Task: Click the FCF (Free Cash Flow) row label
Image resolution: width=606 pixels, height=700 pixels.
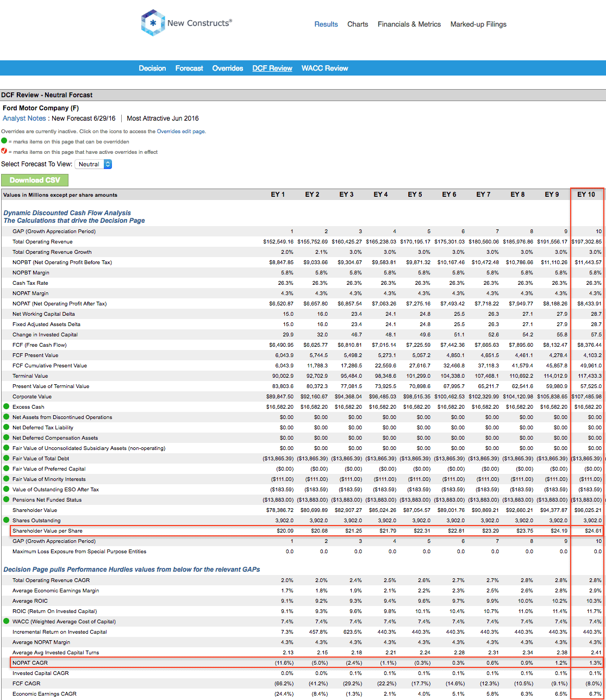Action: click(40, 345)
